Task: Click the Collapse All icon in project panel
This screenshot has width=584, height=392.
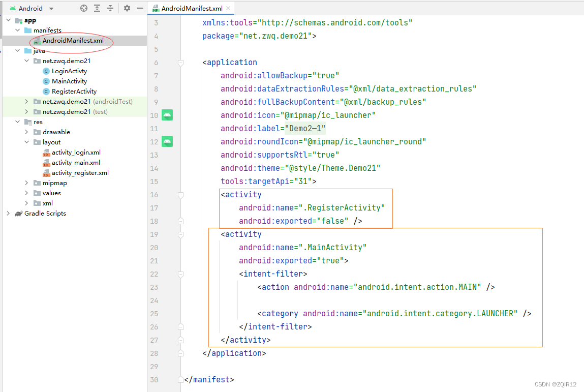Action: point(110,8)
